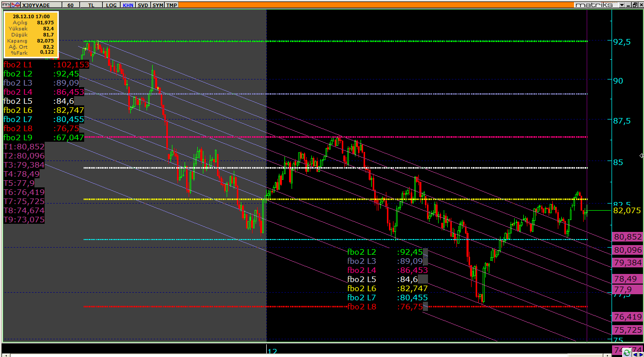Click the 80,852 price label on axis
Viewport: 644px width, 357px height.
627,236
